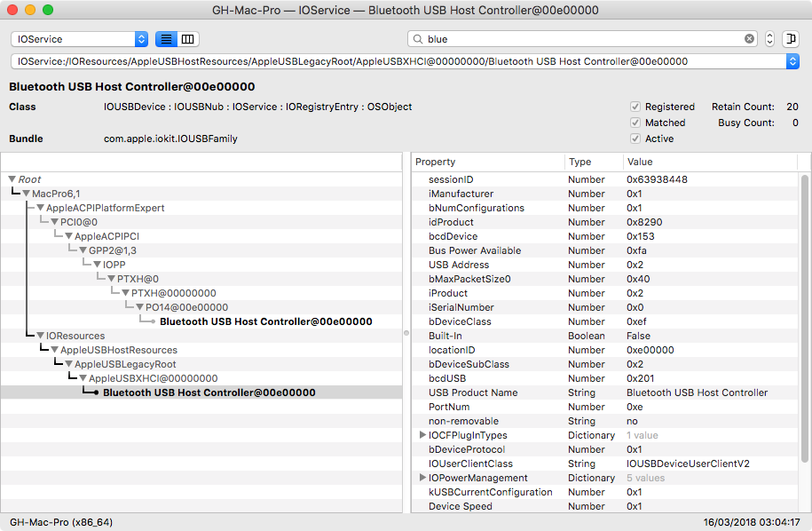This screenshot has width=812, height=531.
Task: Collapse the AppleUSBLegacyRoot node
Action: [68, 364]
